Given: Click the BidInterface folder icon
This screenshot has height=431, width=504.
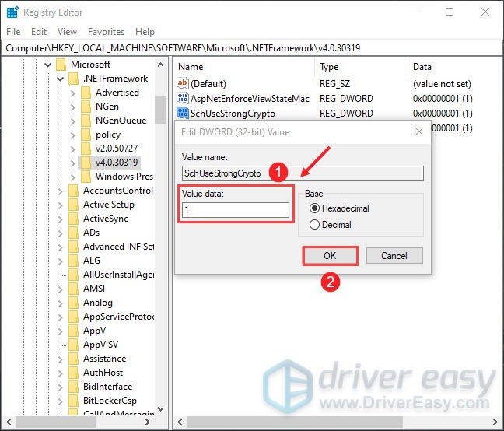Looking at the screenshot, I should (73, 387).
